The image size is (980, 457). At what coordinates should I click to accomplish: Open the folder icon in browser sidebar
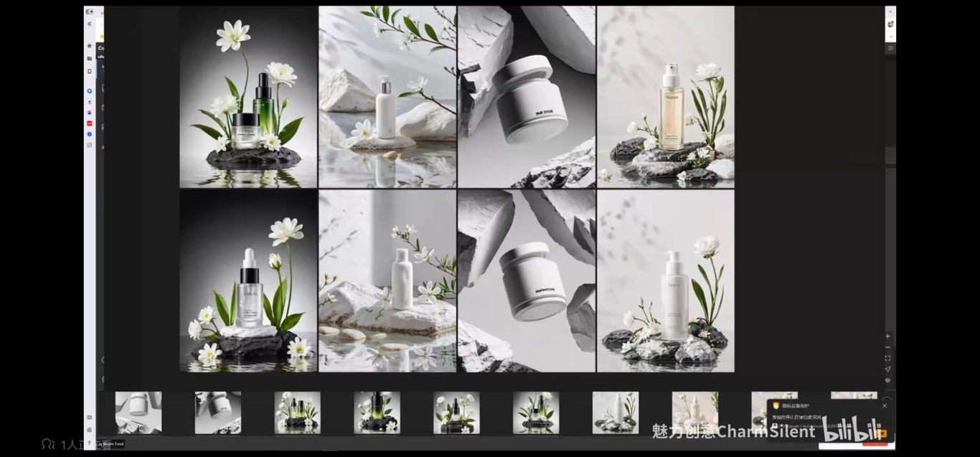[90, 58]
